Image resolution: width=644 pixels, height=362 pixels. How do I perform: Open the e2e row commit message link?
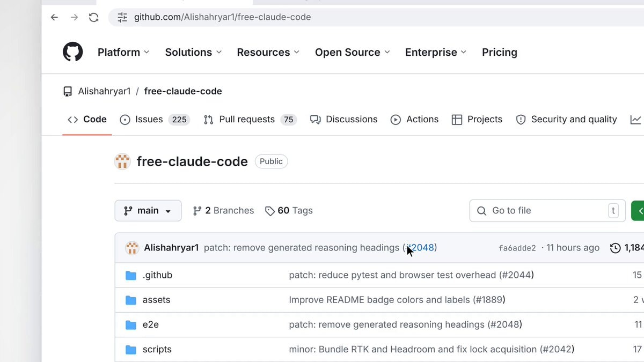coord(405,324)
